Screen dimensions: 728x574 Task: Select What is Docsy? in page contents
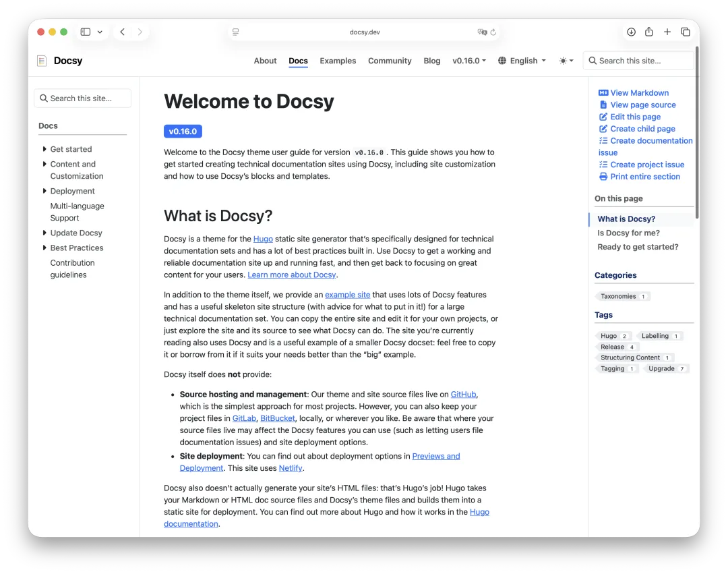tap(626, 219)
